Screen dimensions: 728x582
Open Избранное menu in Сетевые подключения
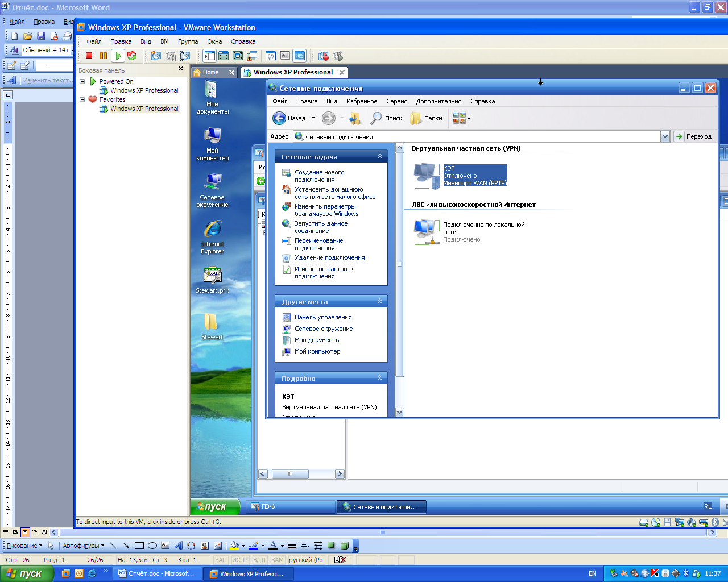(x=362, y=101)
